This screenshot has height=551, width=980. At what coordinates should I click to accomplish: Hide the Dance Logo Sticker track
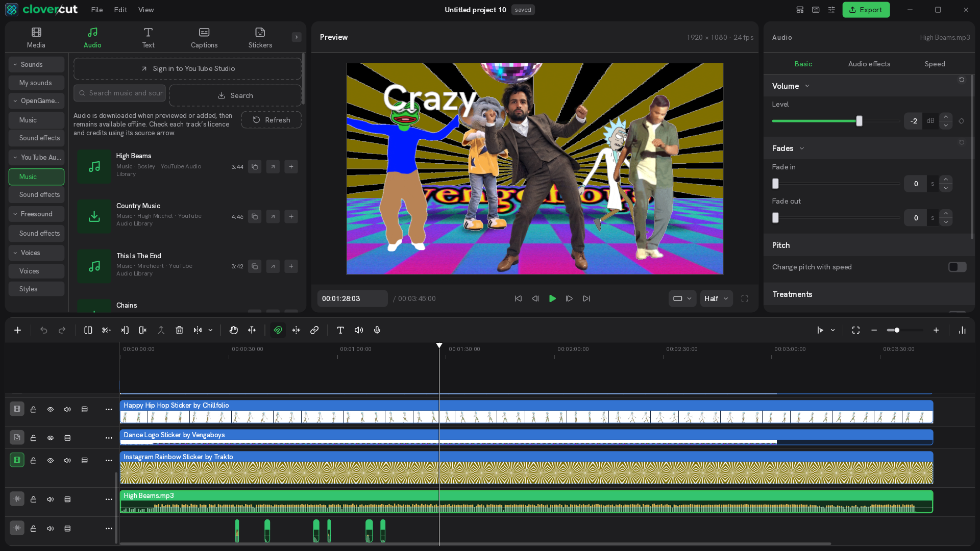click(x=51, y=438)
